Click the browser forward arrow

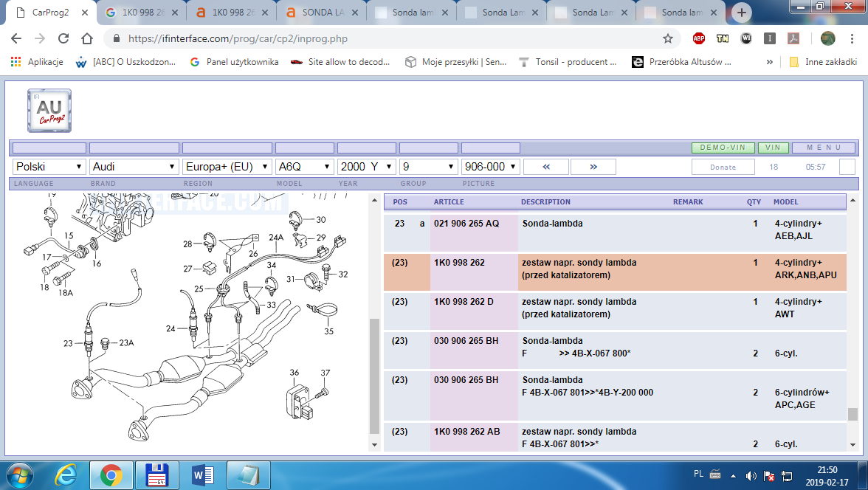40,38
